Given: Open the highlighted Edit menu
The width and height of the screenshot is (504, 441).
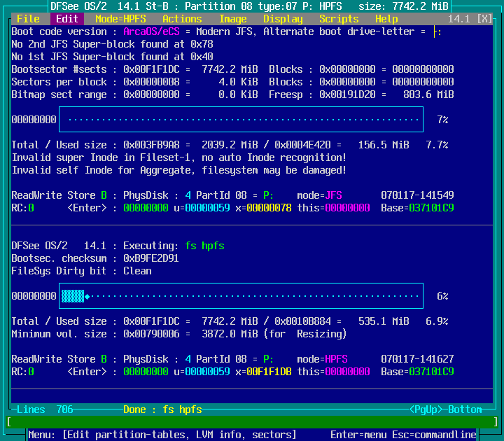Looking at the screenshot, I should click(67, 19).
